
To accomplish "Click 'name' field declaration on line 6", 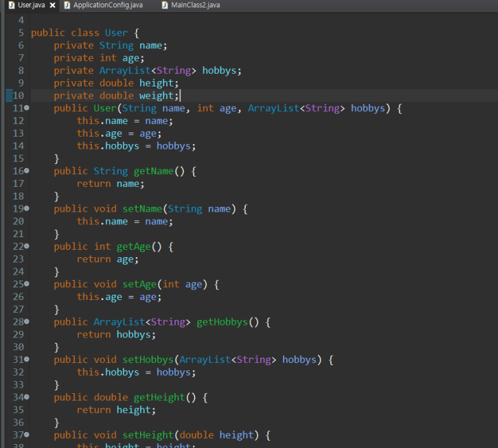I will pyautogui.click(x=151, y=46).
